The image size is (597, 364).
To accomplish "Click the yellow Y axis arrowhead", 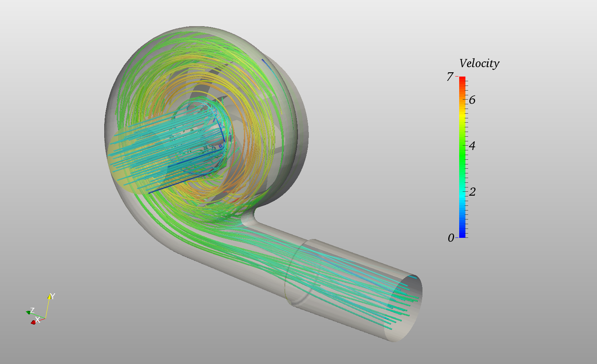I will [x=50, y=297].
